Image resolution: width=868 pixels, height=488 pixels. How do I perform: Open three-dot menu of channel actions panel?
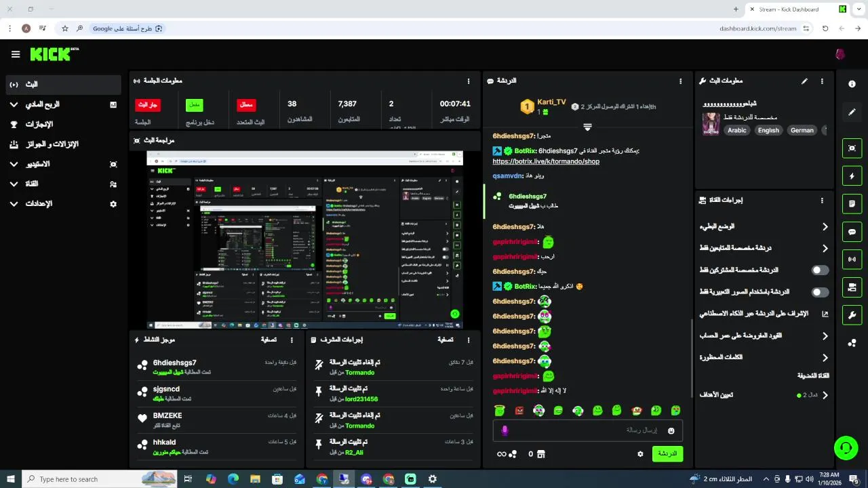click(822, 201)
